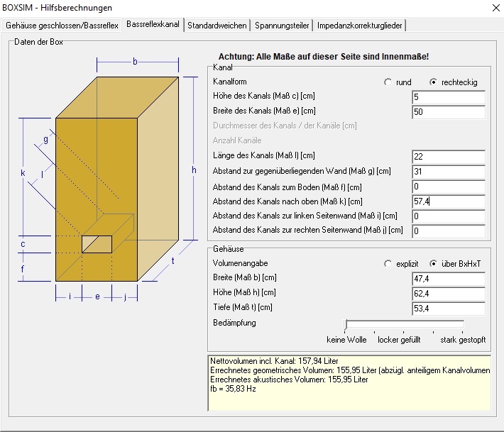Click the Breite des Kanals input field
The image size is (504, 432).
[448, 112]
